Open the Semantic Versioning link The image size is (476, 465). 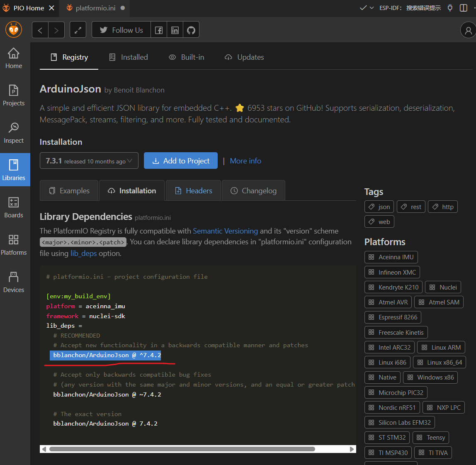225,231
